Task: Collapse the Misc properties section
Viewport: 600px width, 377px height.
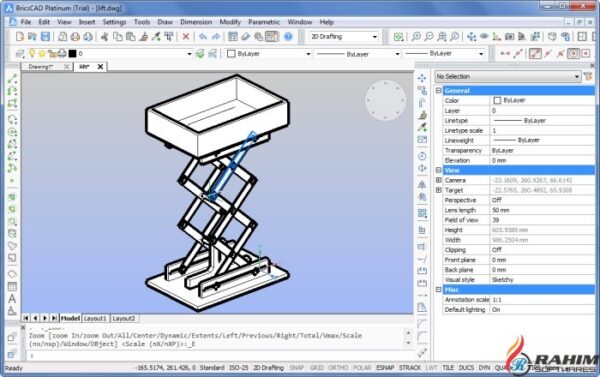Action: [x=439, y=290]
